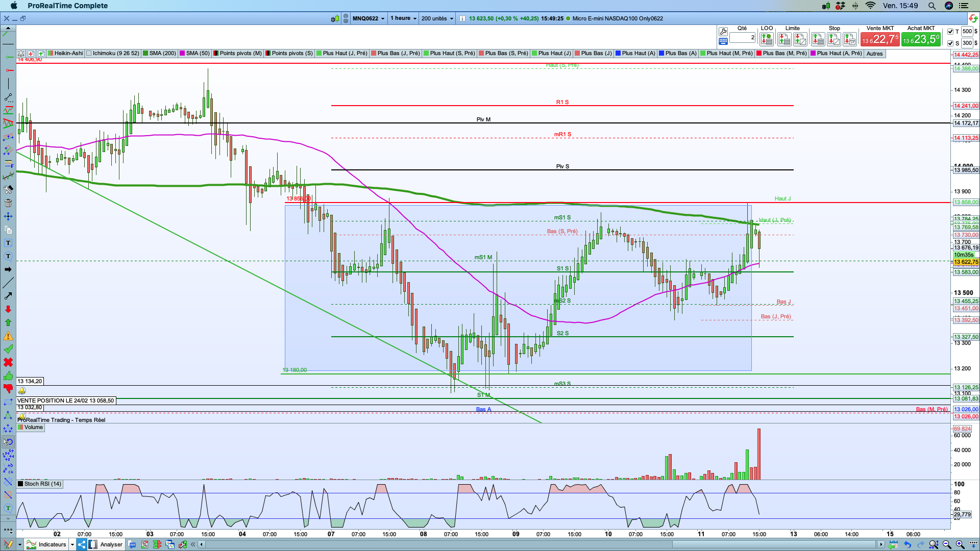Open the 1 heure timeframe dropdown
980x551 pixels.
(x=403, y=18)
